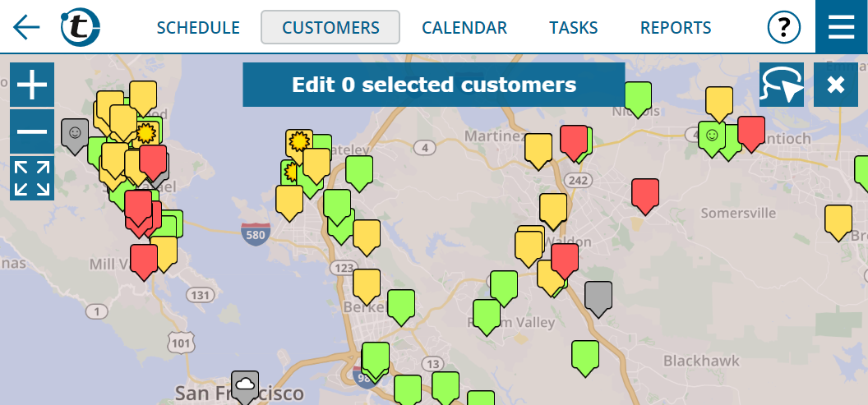Switch to the Schedule tab
868x405 pixels.
198,27
